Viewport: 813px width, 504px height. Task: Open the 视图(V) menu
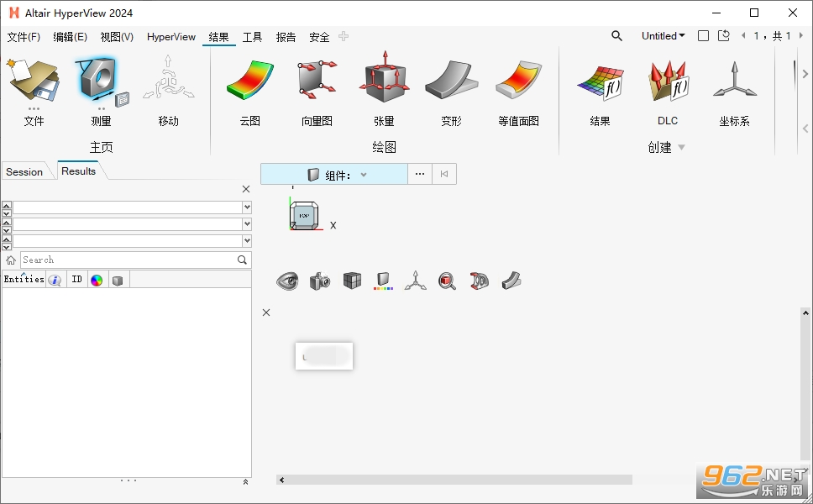(117, 37)
